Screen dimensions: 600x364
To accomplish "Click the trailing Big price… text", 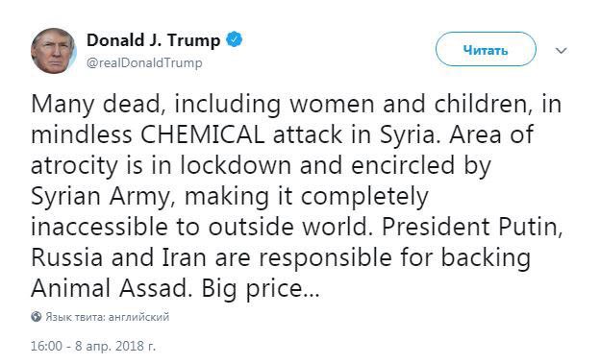I will tap(261, 289).
